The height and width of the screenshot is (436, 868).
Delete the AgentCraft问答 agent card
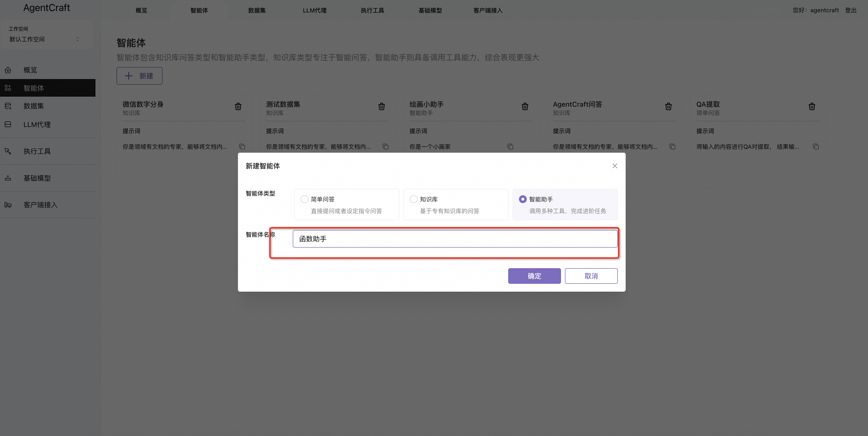point(669,106)
